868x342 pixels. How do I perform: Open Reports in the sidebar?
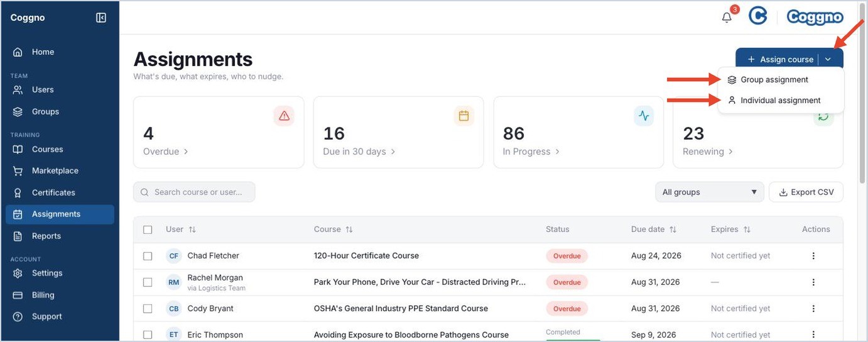pos(60,236)
